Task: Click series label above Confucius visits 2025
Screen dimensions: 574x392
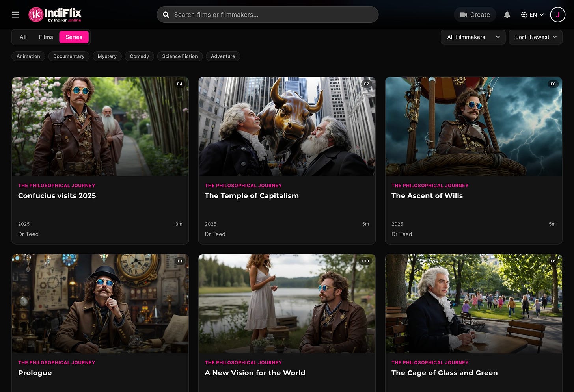Action: [x=57, y=186]
